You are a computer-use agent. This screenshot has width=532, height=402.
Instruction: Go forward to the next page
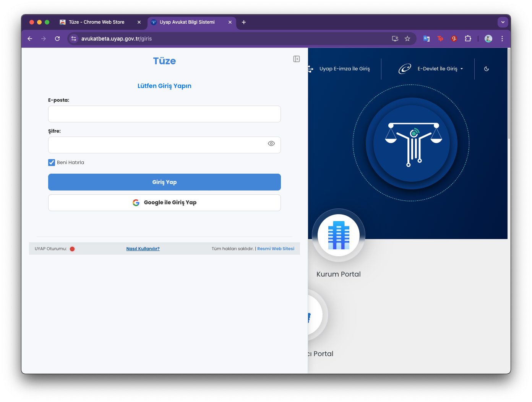tap(44, 39)
